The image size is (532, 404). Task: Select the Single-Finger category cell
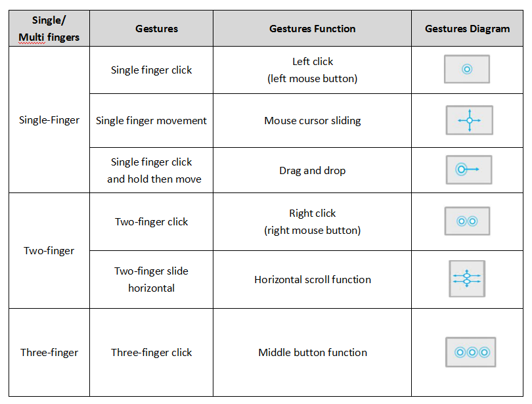coord(49,120)
